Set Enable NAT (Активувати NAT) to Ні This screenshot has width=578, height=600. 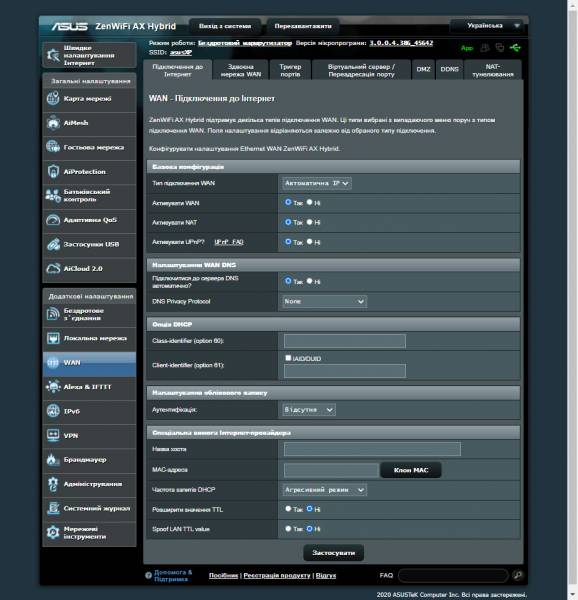point(309,222)
